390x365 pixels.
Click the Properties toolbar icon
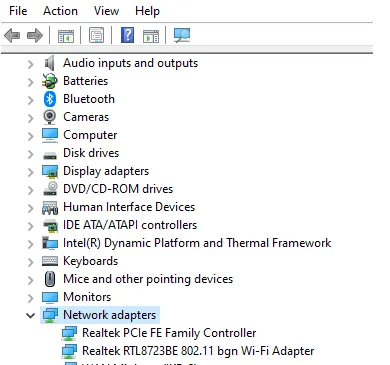(96, 35)
